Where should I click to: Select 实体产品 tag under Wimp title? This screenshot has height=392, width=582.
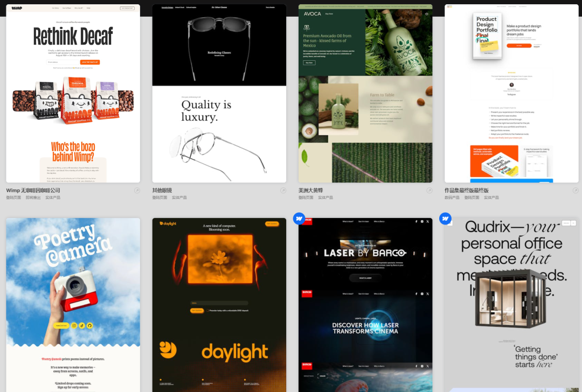[x=53, y=198]
